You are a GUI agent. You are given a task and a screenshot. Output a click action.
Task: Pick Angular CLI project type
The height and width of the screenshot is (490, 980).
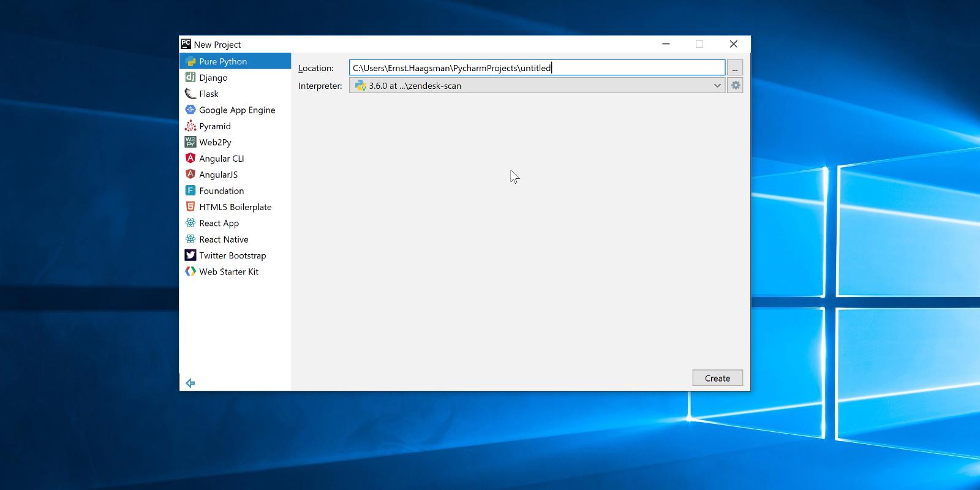235,158
